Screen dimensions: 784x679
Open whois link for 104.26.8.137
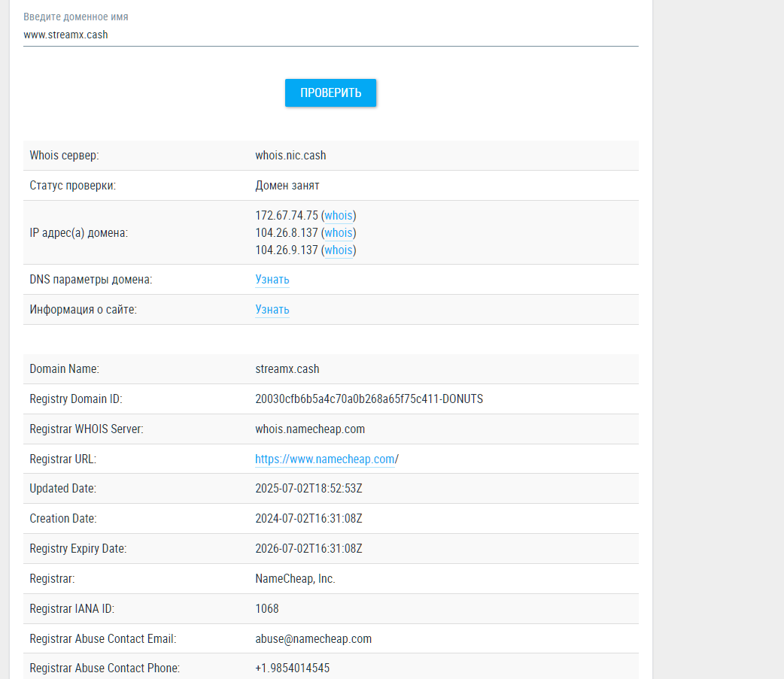coord(339,233)
